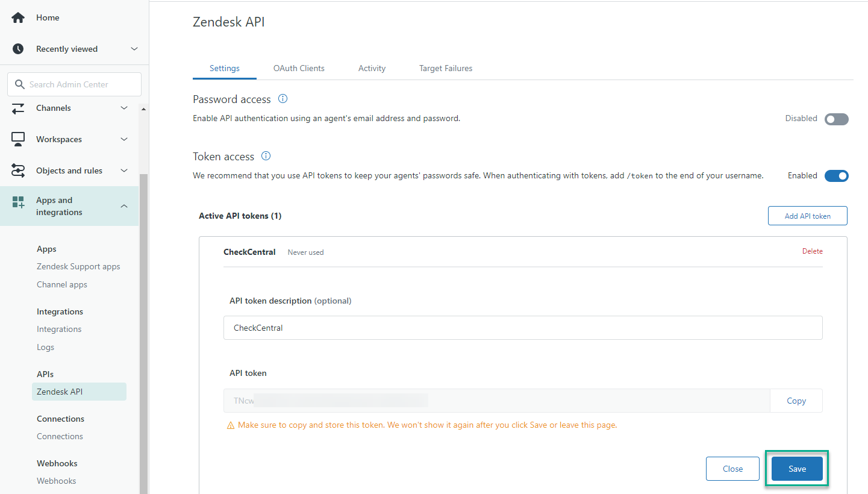Screen dimensions: 868x494
Task: Click the Close button
Action: click(x=732, y=469)
